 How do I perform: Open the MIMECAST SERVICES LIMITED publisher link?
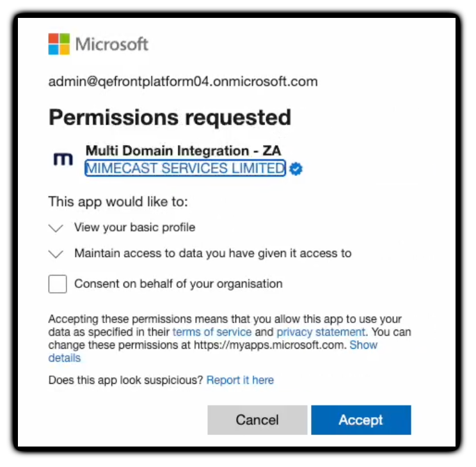pos(185,168)
